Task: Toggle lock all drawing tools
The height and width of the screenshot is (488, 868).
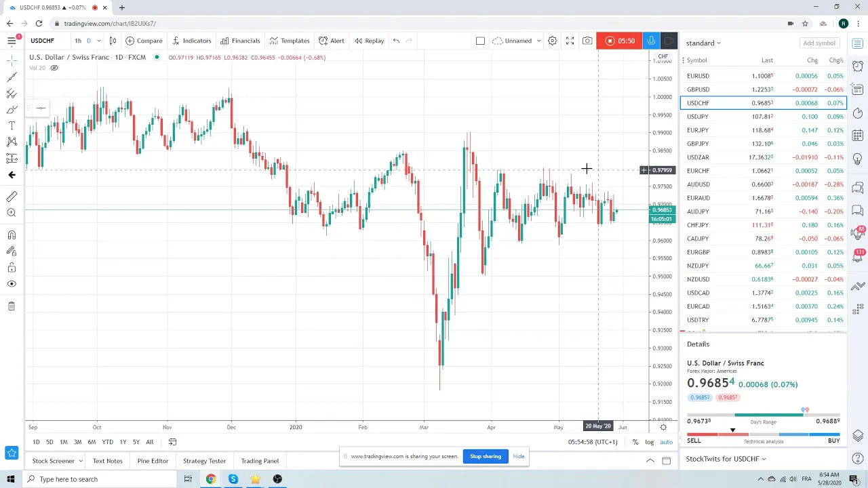Action: click(x=12, y=268)
